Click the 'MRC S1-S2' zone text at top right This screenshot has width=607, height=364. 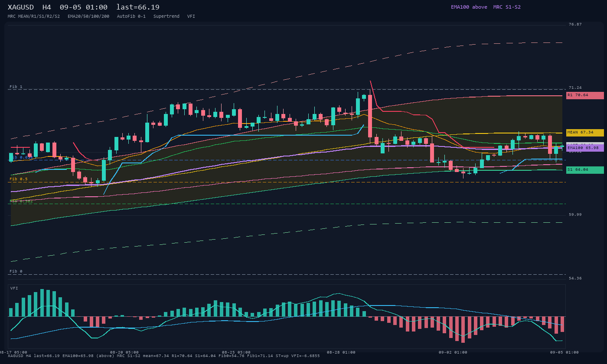507,7
